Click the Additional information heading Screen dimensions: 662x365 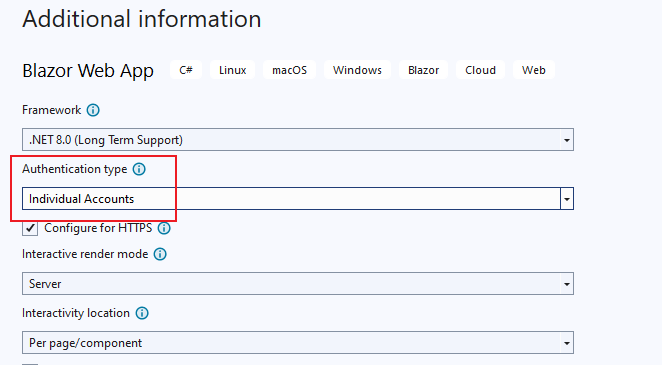click(x=142, y=19)
